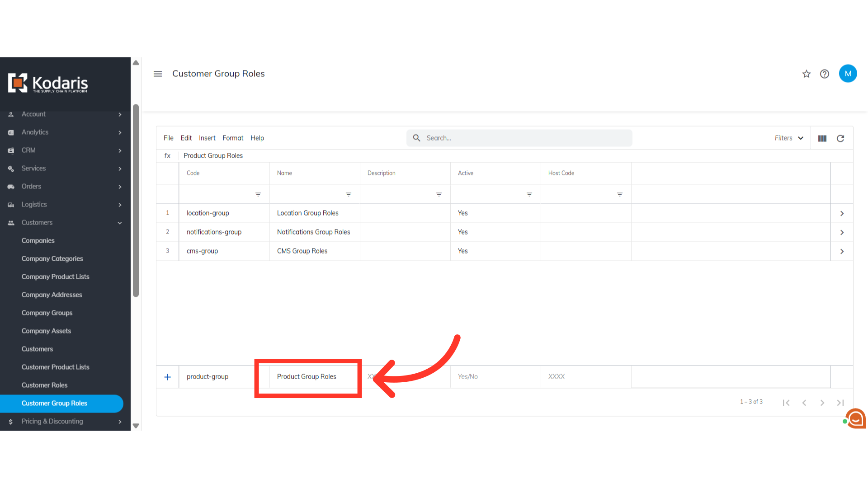Favorite this page with the star icon
The width and height of the screenshot is (868, 488).
click(x=806, y=74)
